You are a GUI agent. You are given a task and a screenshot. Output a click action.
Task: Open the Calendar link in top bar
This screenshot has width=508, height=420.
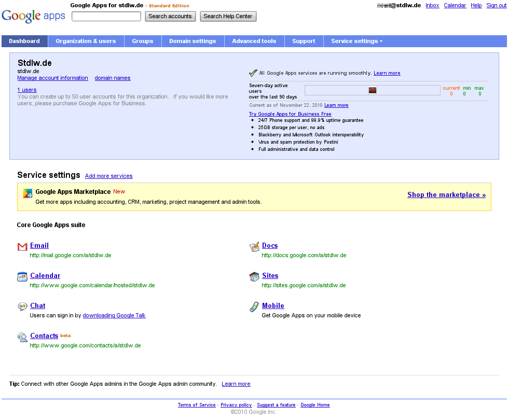(455, 6)
